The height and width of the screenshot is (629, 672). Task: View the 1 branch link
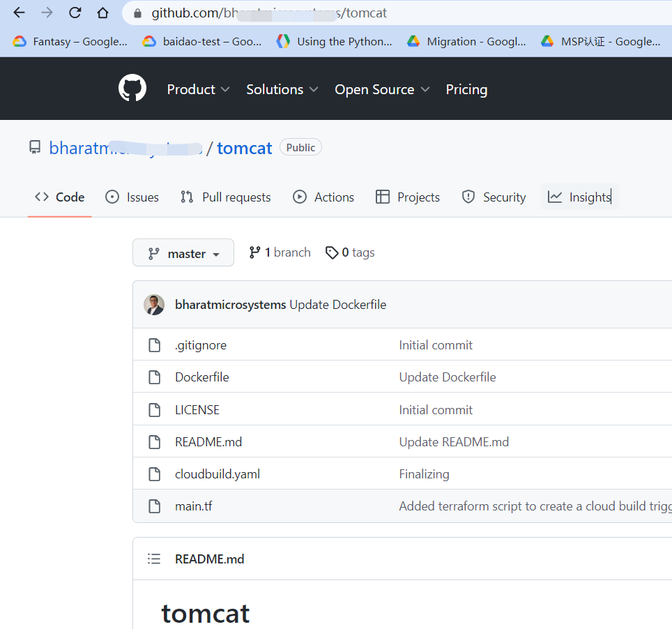pos(280,252)
